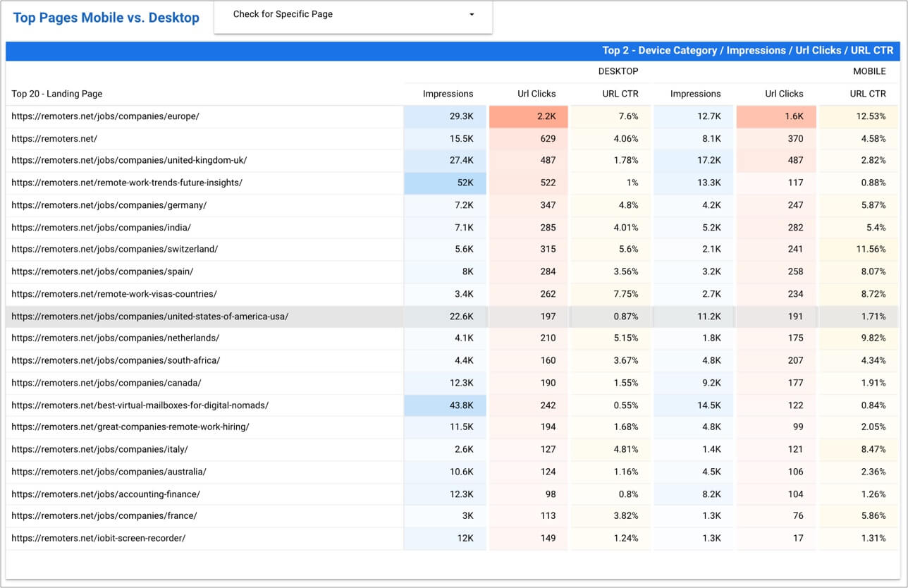Click the 22.6K desktop impressions cell
This screenshot has width=908, height=588.
[445, 317]
